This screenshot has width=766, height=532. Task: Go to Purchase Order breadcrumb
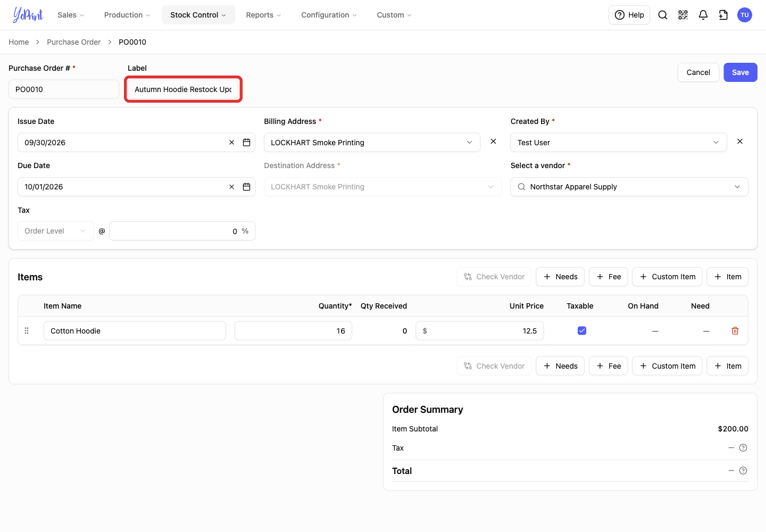[73, 42]
